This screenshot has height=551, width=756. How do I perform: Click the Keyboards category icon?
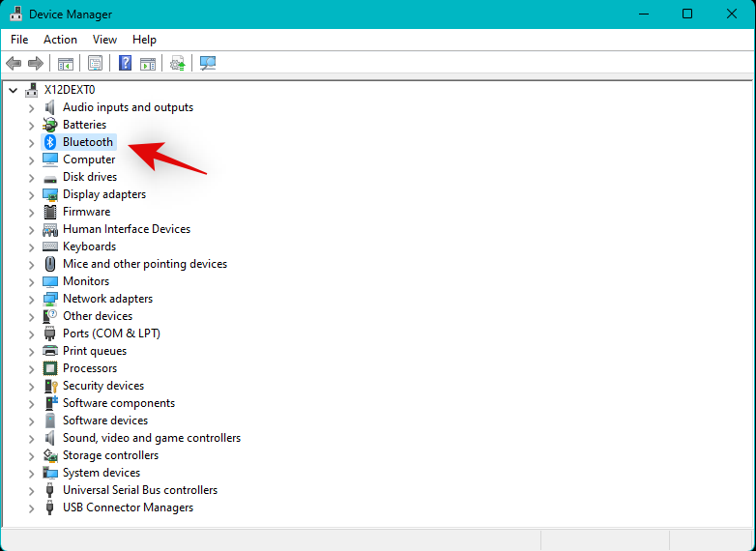(50, 246)
